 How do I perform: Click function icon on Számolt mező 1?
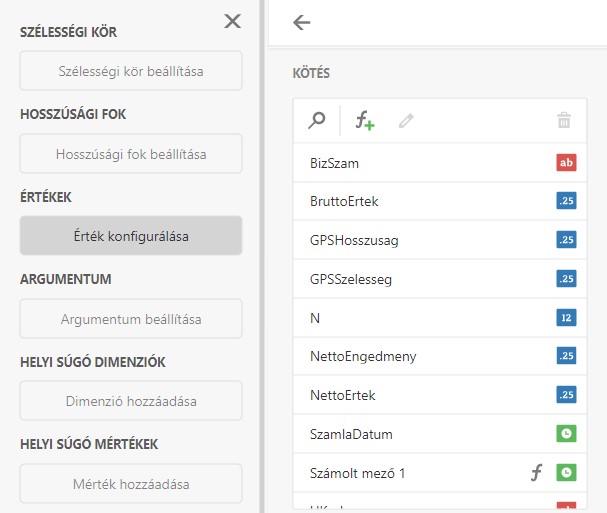tap(536, 473)
